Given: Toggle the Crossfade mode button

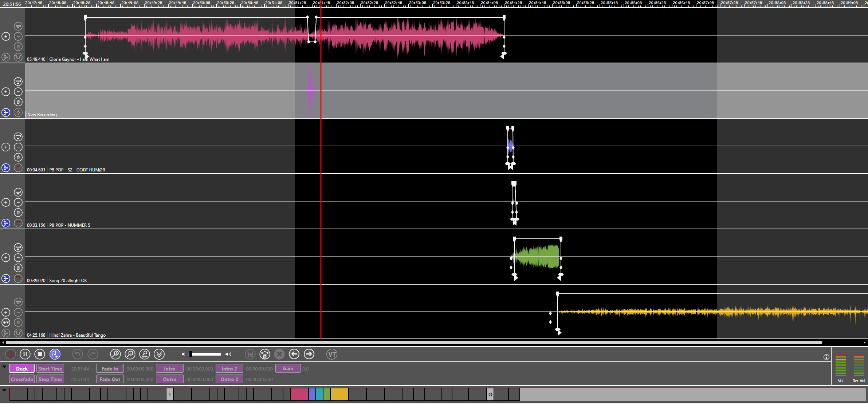Looking at the screenshot, I should pos(22,379).
